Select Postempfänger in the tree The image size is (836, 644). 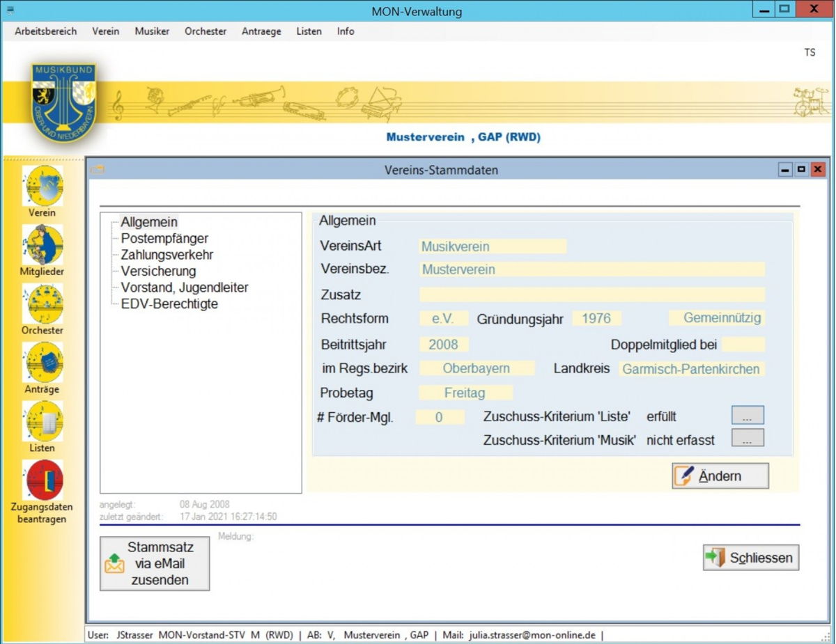pyautogui.click(x=164, y=239)
